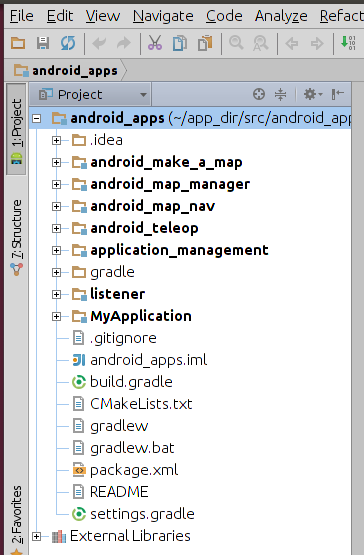Click the Paste clipboard icon
The height and width of the screenshot is (555, 364).
(x=205, y=43)
